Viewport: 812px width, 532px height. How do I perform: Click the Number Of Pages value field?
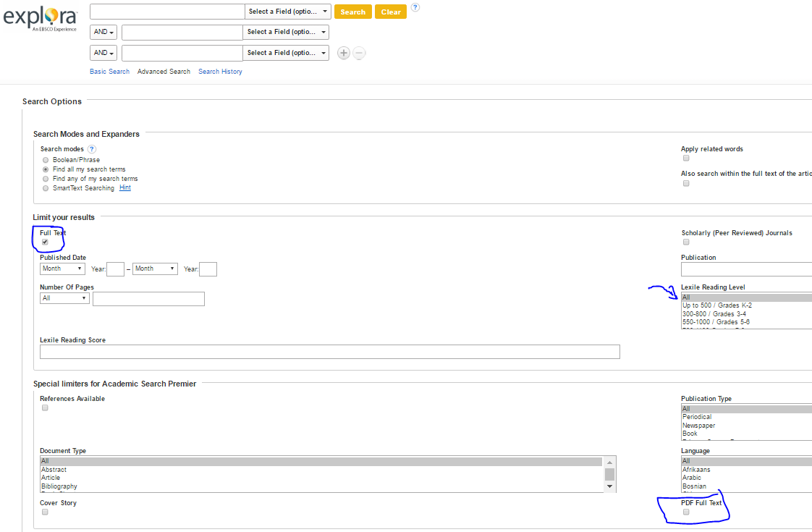(x=148, y=299)
